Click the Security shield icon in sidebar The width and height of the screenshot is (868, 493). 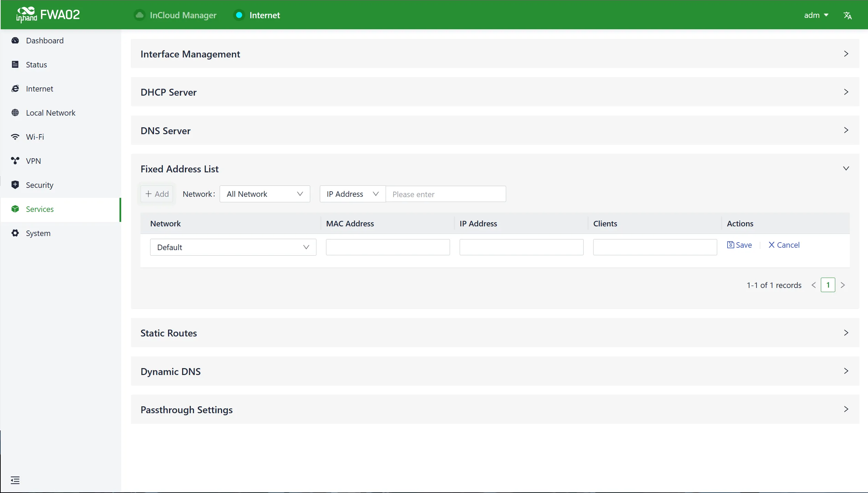[15, 185]
